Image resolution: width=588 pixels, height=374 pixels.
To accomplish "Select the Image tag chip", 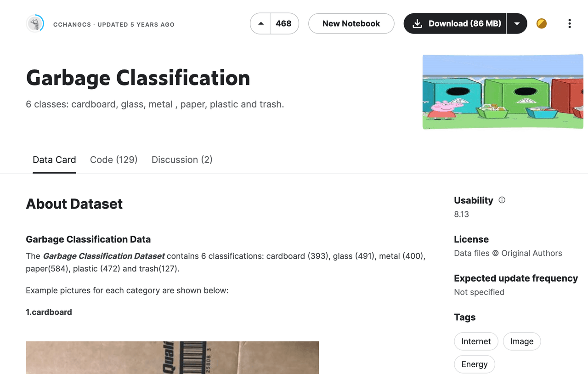I will click(x=522, y=341).
